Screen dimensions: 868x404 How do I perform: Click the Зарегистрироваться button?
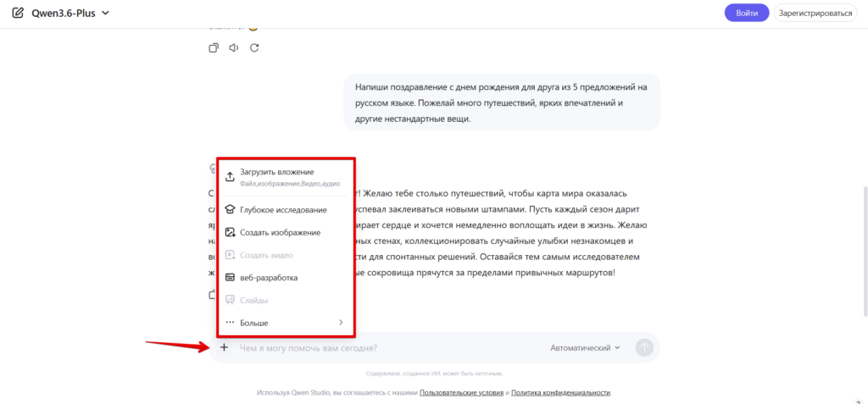tap(815, 13)
